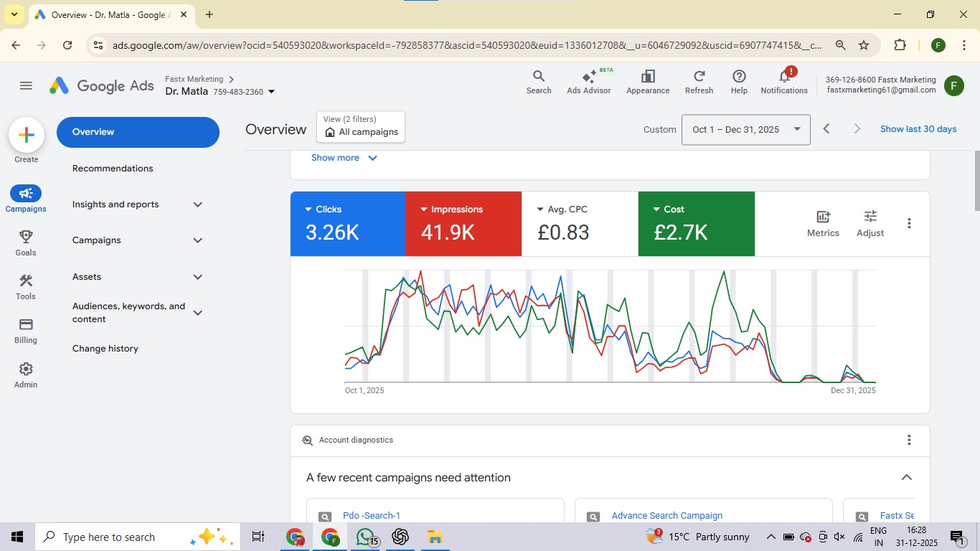Image resolution: width=980 pixels, height=551 pixels.
Task: Collapse the recent campaigns attention panel
Action: coord(907,478)
